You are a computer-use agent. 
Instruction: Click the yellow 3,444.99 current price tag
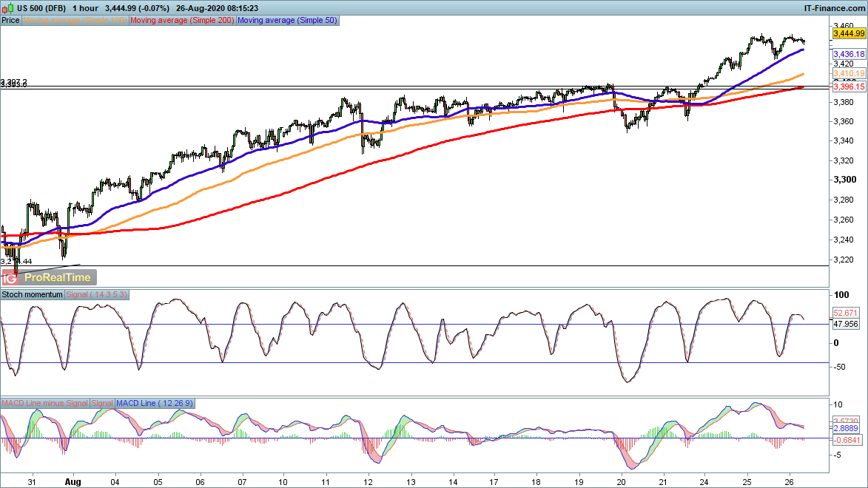point(849,33)
